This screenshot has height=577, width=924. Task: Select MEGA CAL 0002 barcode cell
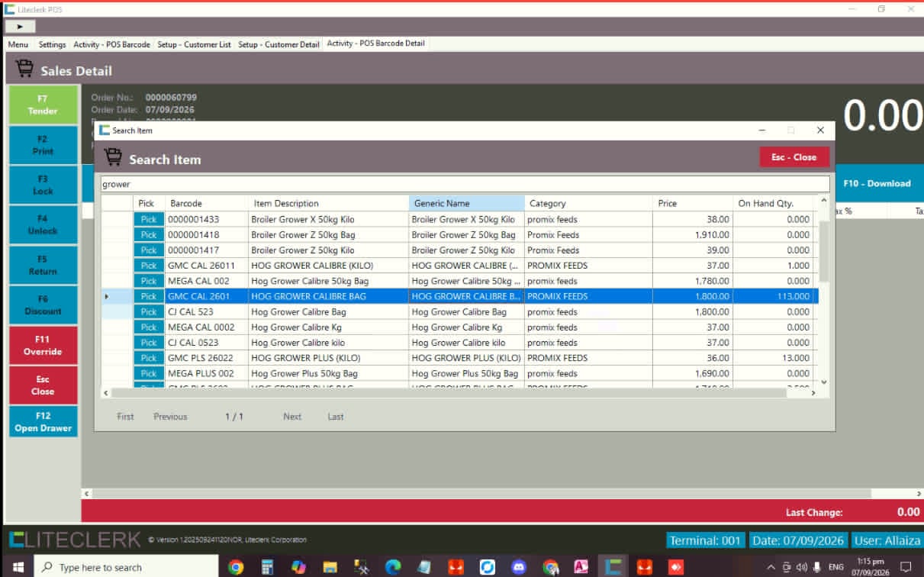207,327
